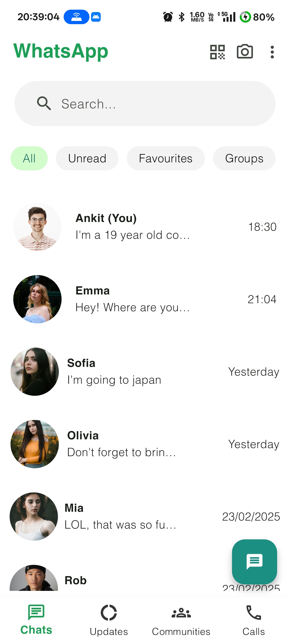Toggle the Unread filter chip
The width and height of the screenshot is (290, 644).
tap(87, 158)
